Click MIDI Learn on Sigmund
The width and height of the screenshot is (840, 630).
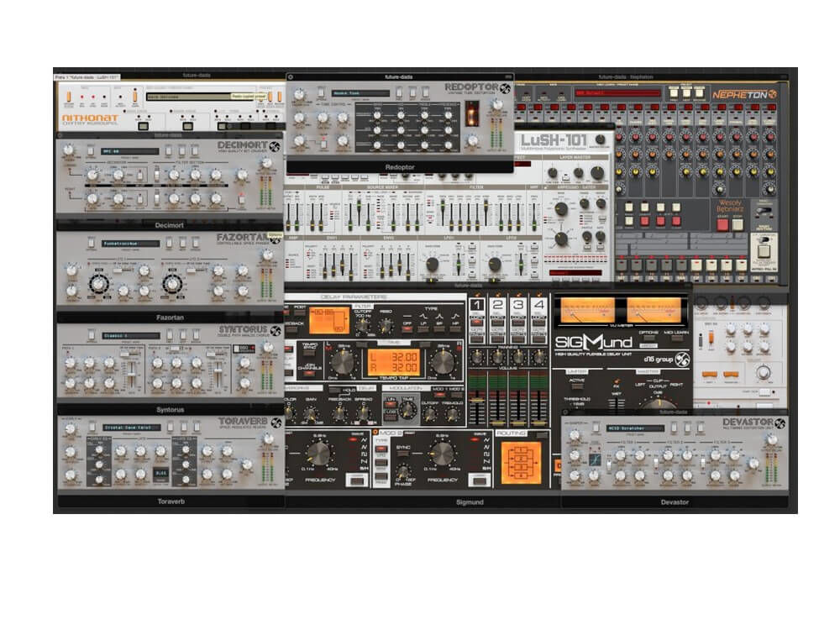pos(676,339)
